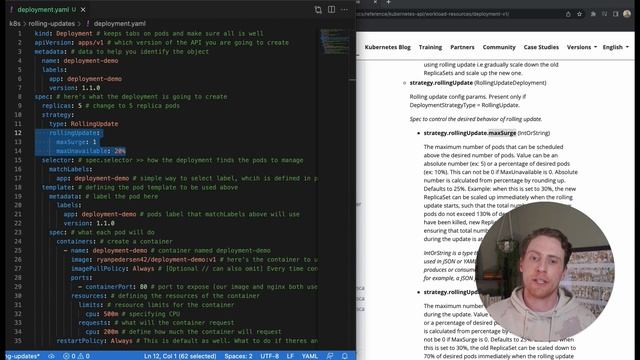Close the current browser tab

[x=375, y=2]
